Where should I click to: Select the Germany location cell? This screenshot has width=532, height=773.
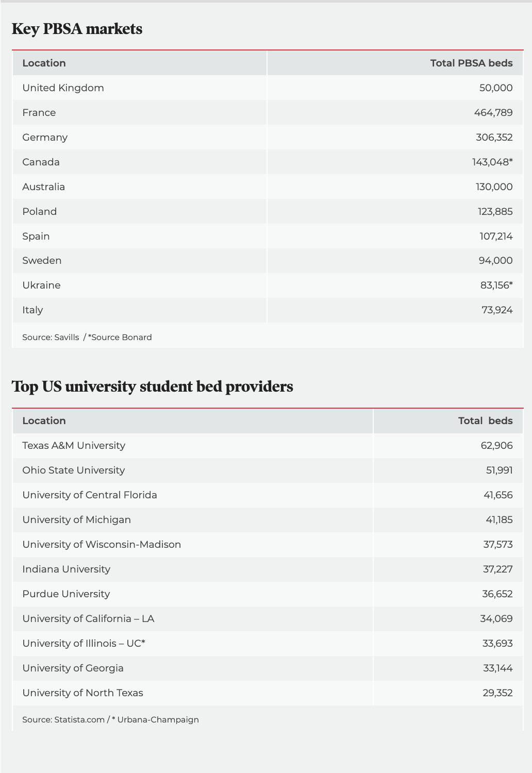[45, 138]
